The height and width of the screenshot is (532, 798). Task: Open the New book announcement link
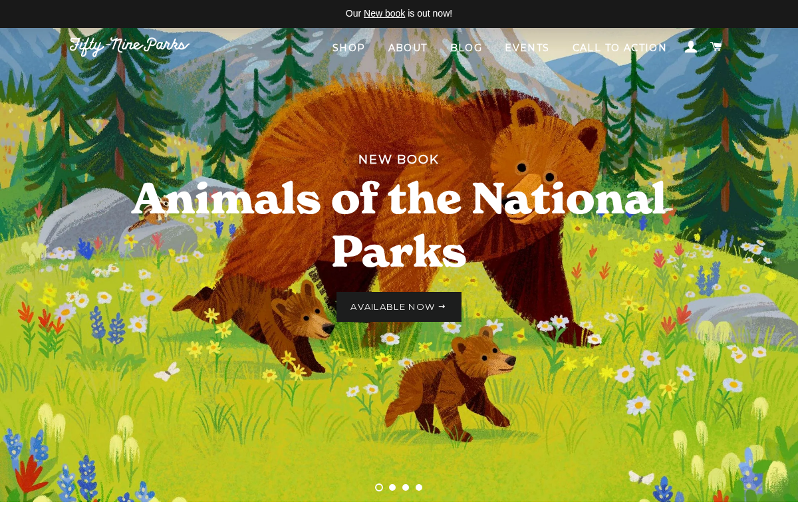pos(384,13)
